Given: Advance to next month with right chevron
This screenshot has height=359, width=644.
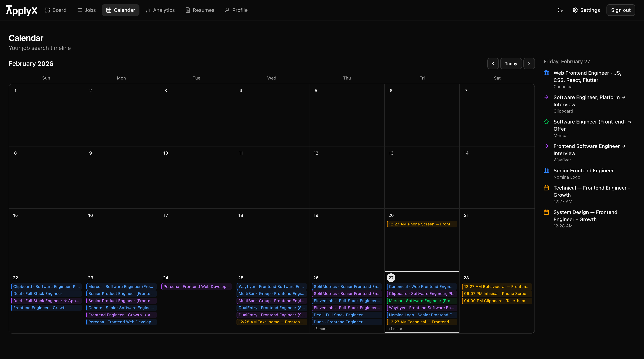Looking at the screenshot, I should [x=529, y=64].
